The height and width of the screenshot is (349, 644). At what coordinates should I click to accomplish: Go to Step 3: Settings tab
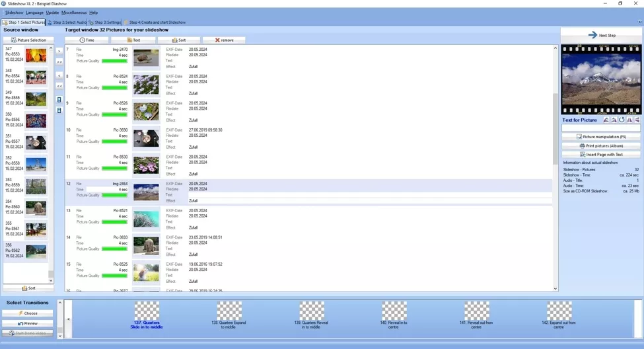pos(105,22)
